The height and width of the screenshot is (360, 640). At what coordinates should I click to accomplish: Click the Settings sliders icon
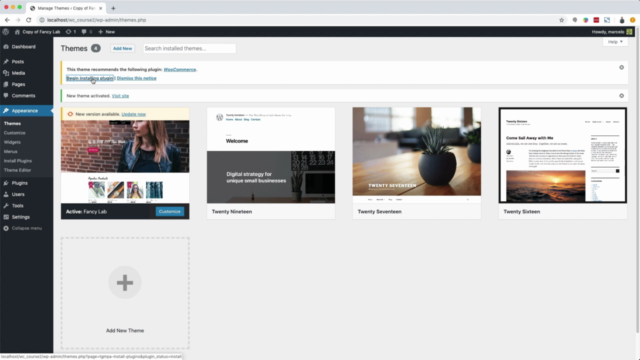click(x=6, y=217)
